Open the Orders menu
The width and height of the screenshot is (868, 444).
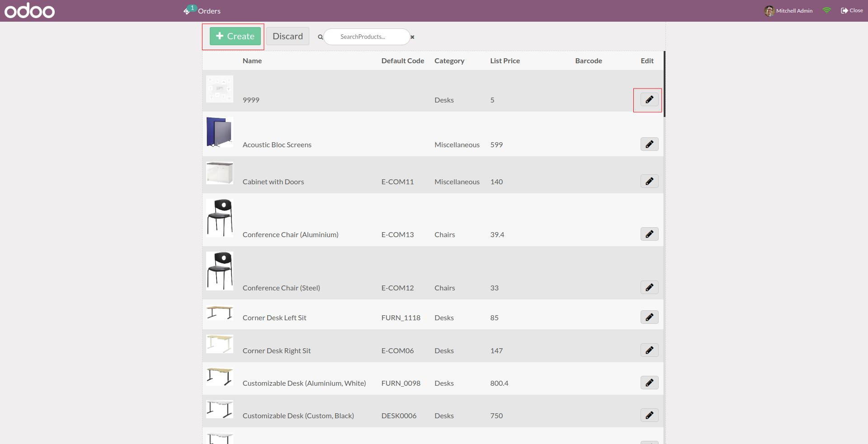coord(209,11)
